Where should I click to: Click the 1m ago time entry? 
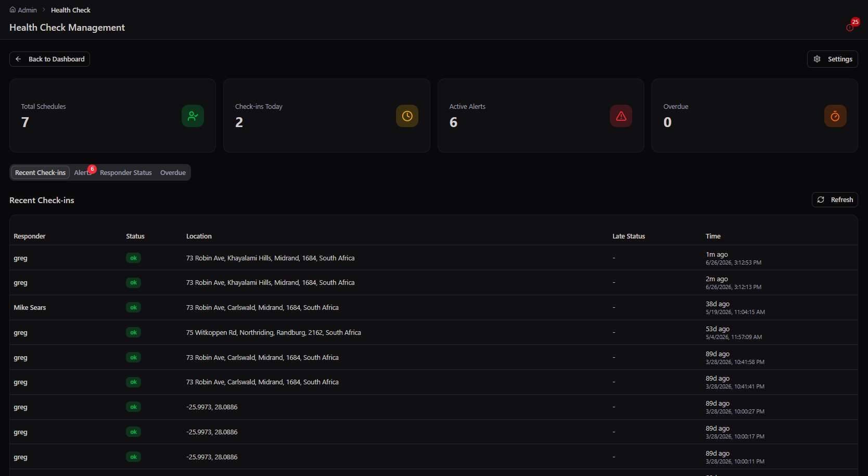[x=717, y=254]
